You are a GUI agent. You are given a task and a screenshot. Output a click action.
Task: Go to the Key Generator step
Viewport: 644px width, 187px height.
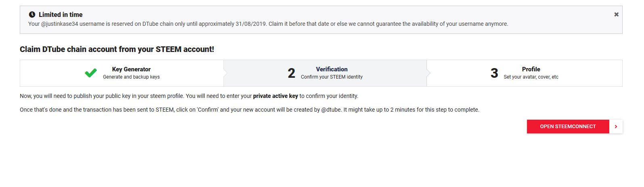[131, 69]
